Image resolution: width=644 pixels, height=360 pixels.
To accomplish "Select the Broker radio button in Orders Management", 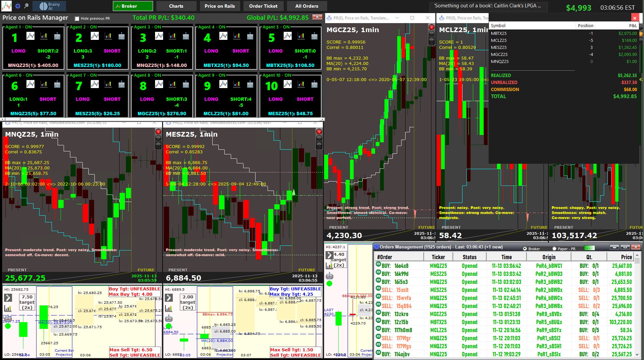I will click(525, 249).
